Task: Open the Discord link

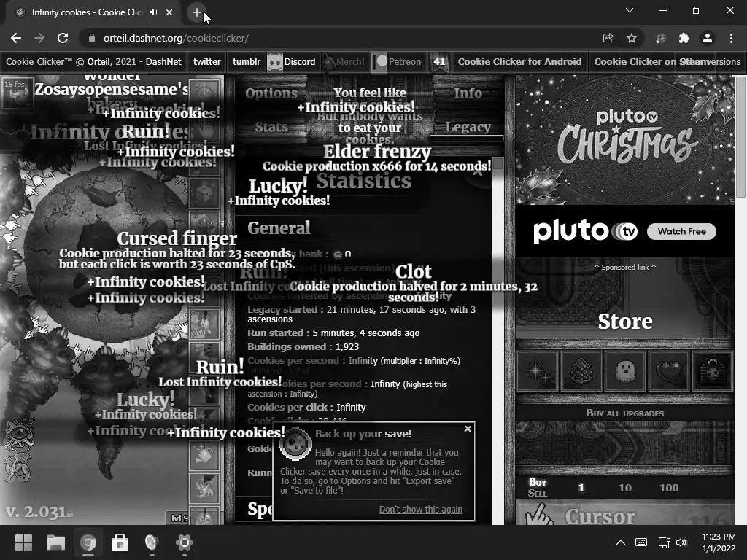Action: point(300,61)
